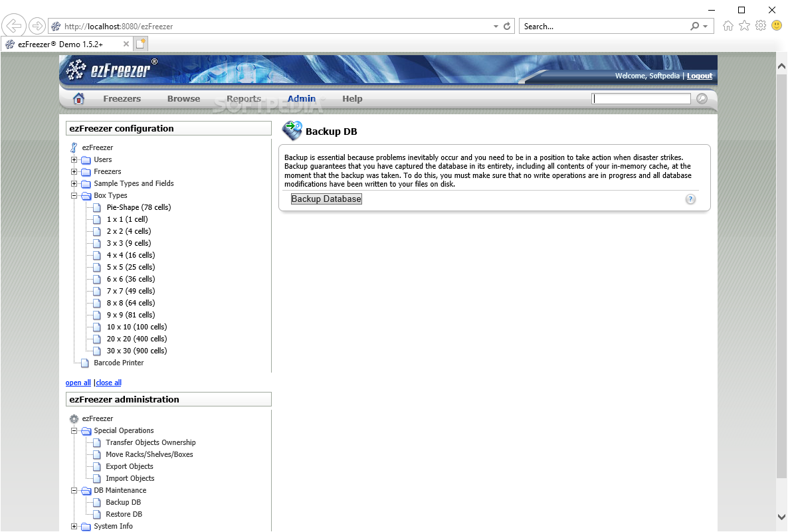Viewport: 788px width, 532px height.
Task: Open the address bar dropdown arrow
Action: pos(496,26)
